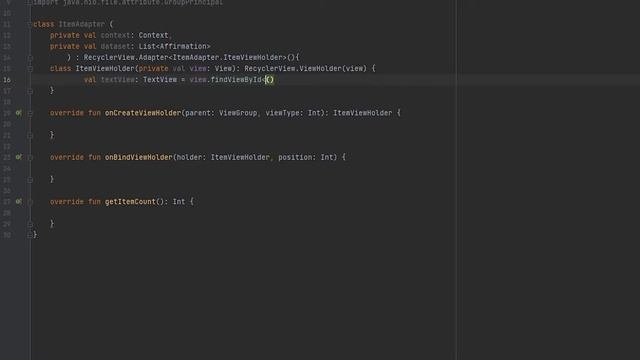
Task: Collapse the onBindViewHolder function fold marker
Action: 30,157
